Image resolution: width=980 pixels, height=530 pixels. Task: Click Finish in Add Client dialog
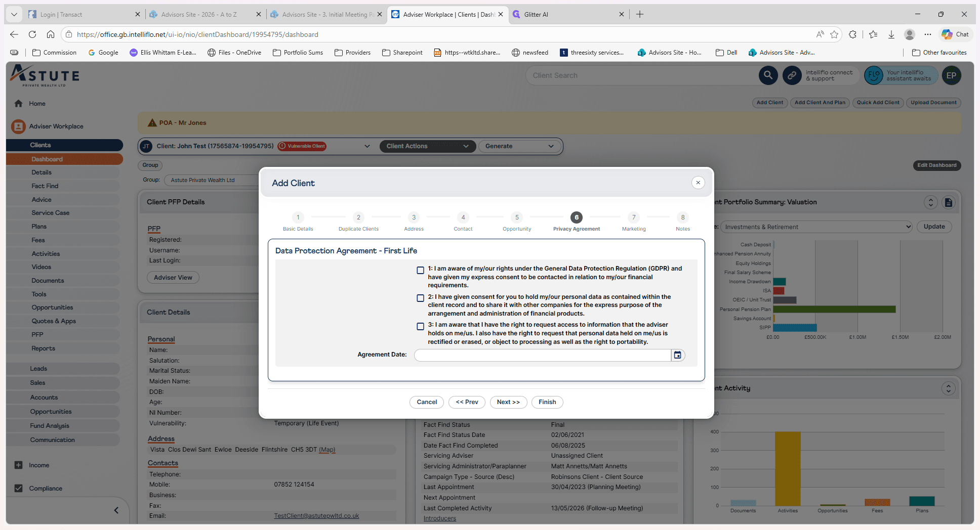[547, 402]
